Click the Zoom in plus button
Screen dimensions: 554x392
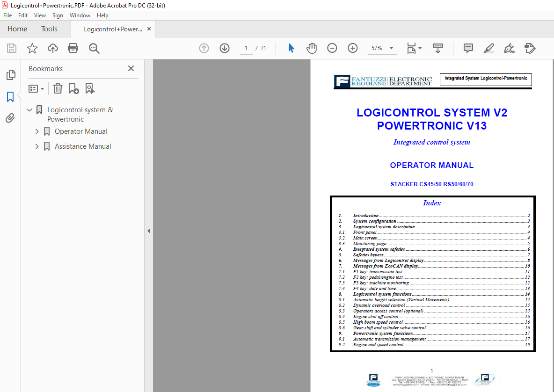[x=353, y=48]
